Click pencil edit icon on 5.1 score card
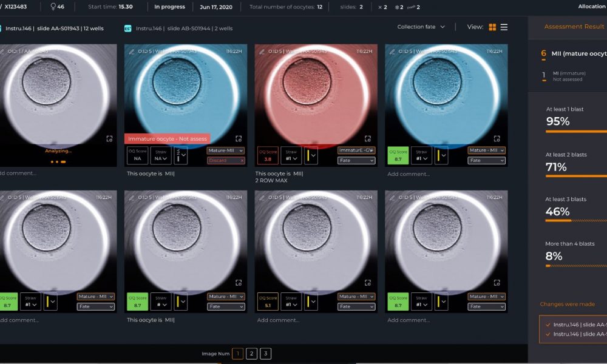Image resolution: width=607 pixels, height=364 pixels. pos(262,198)
